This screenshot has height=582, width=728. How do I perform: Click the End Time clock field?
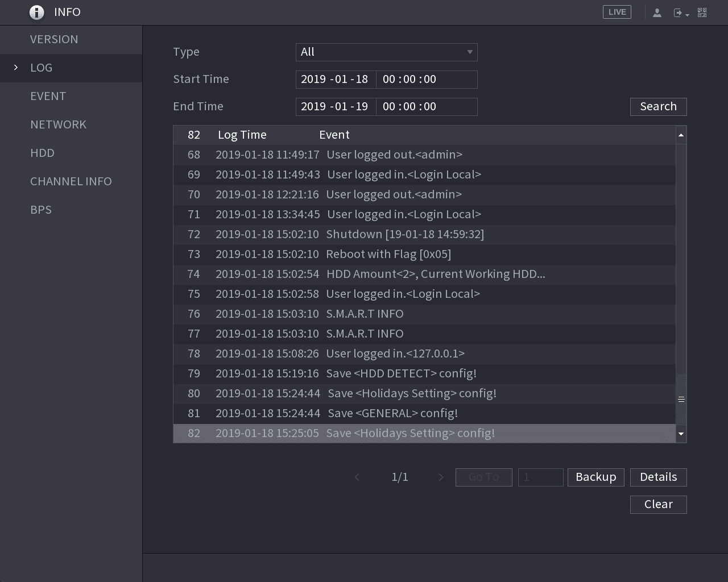click(427, 107)
